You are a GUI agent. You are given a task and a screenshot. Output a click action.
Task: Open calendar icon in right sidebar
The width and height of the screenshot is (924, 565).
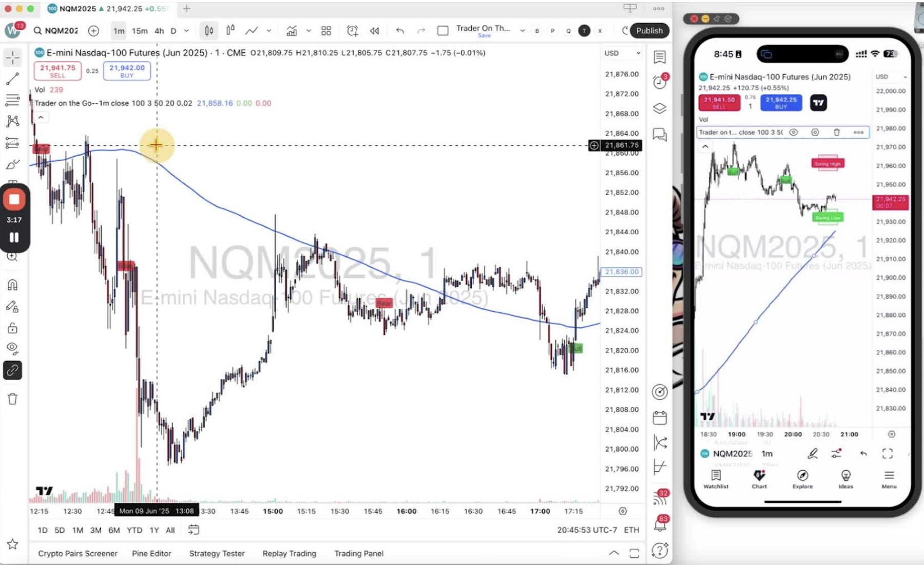click(x=660, y=418)
